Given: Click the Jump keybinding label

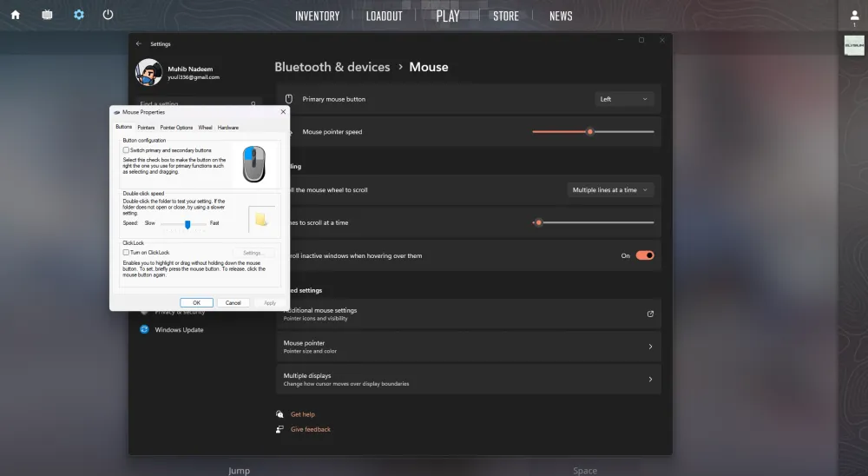Looking at the screenshot, I should (x=240, y=471).
